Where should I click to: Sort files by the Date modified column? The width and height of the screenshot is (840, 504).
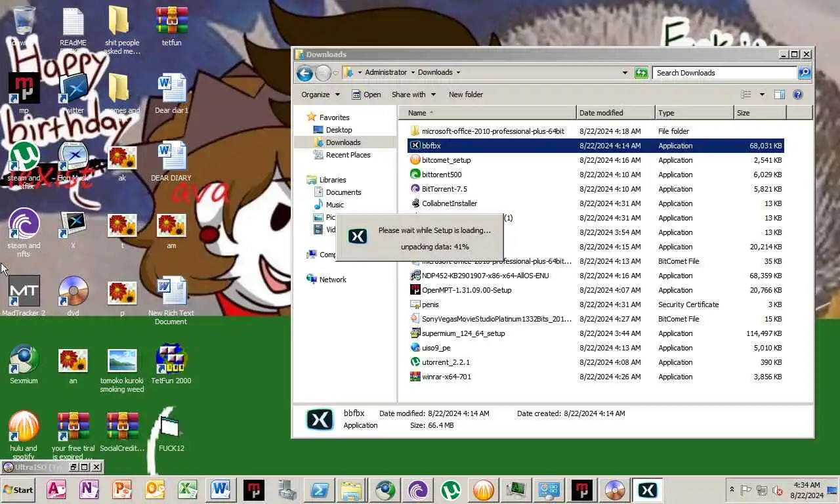pos(616,113)
